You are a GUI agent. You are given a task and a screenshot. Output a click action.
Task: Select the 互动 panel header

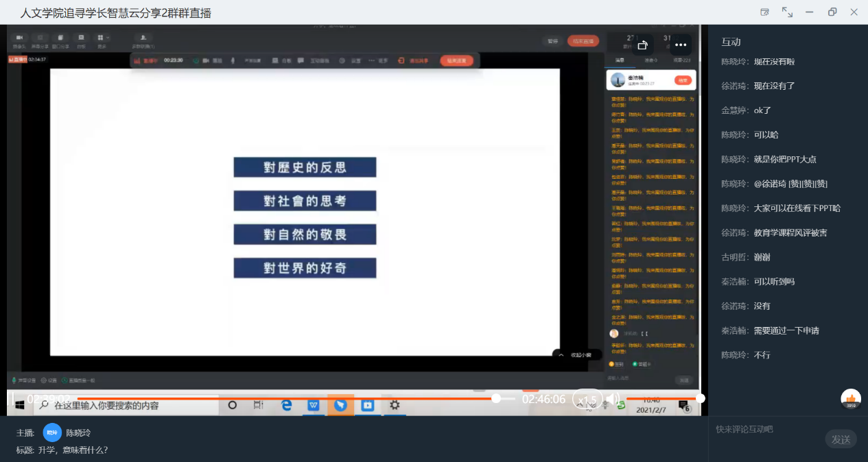tap(731, 42)
